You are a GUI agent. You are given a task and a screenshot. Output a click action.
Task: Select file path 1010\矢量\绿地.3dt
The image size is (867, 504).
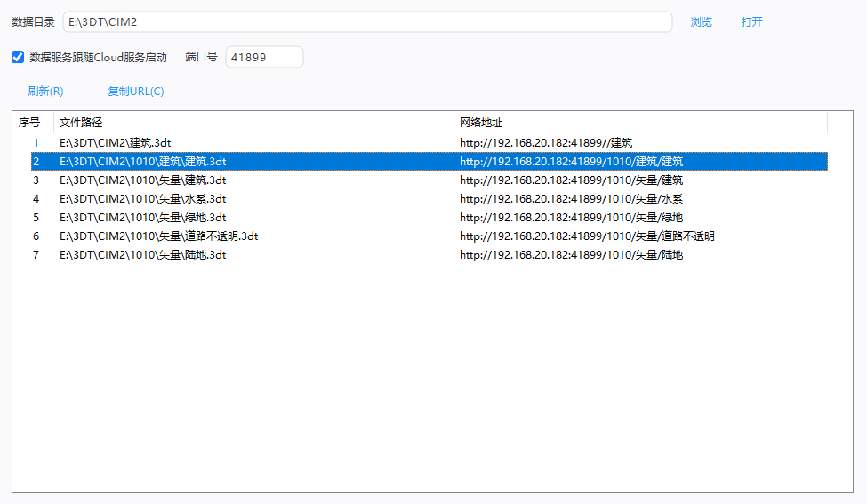(142, 218)
